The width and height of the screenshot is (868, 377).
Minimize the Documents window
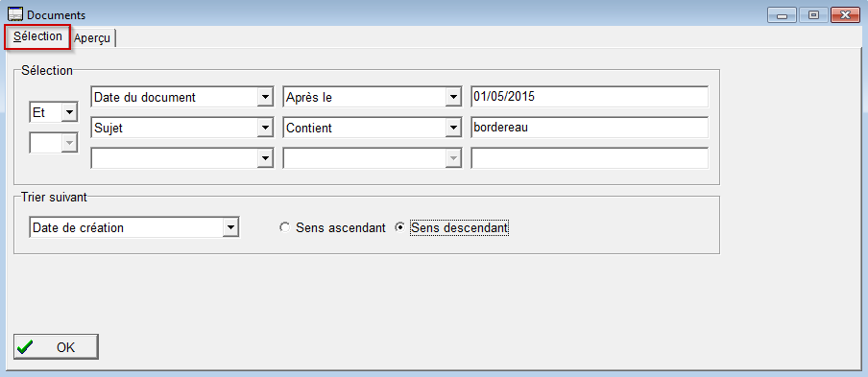pyautogui.click(x=782, y=15)
